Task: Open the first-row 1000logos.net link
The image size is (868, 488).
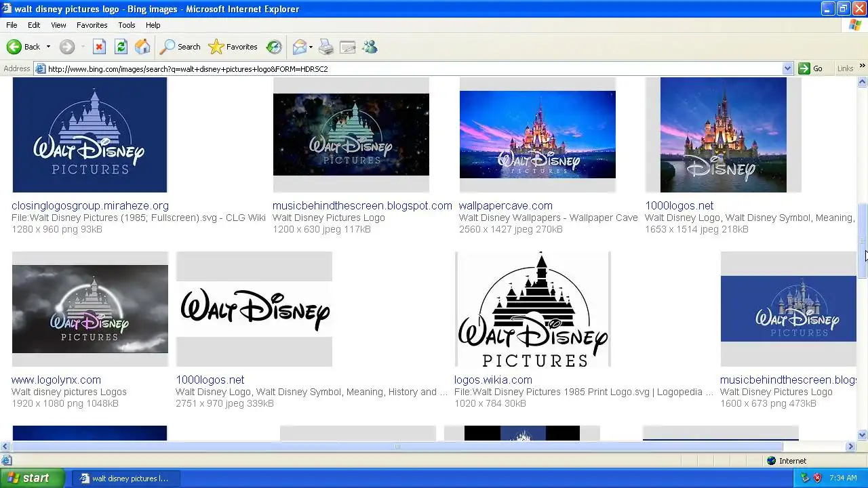Action: point(679,205)
